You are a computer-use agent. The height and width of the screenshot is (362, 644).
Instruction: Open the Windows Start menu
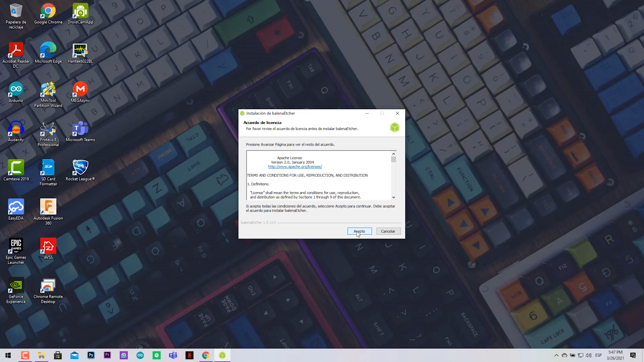8,355
